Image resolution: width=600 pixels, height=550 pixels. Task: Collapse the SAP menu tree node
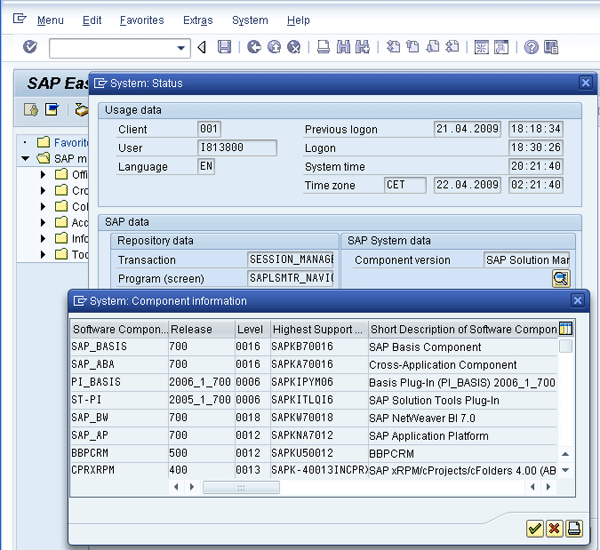(27, 159)
